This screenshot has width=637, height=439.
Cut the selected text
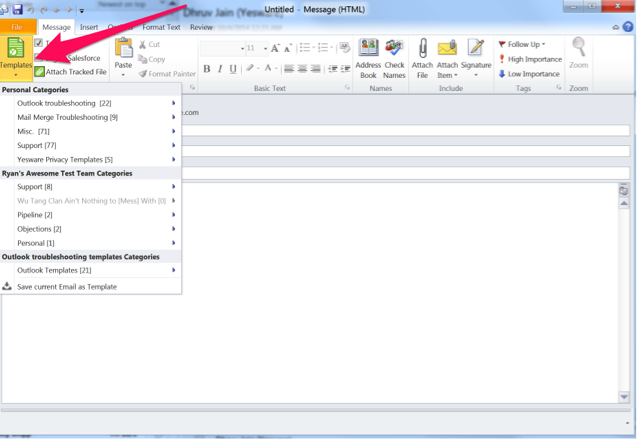tap(149, 44)
